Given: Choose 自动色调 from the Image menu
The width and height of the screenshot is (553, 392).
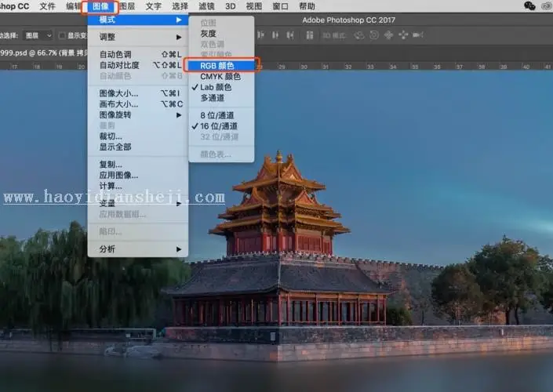Looking at the screenshot, I should 138,54.
